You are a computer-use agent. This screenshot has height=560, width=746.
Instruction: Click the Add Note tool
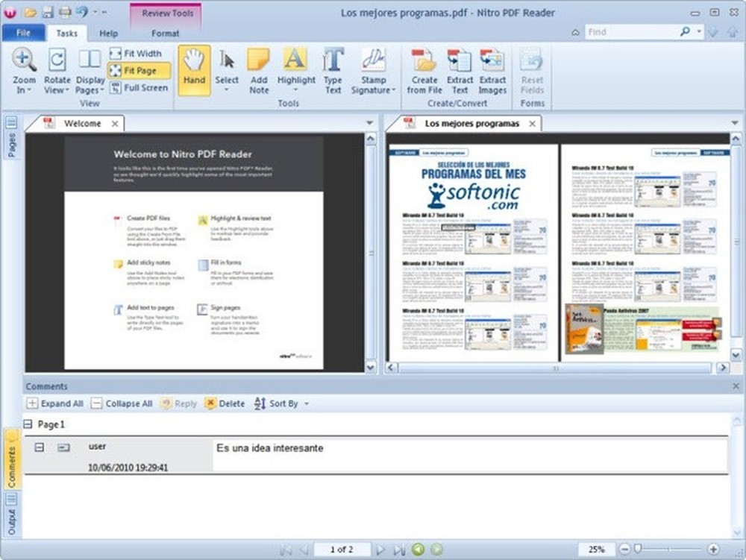point(258,71)
